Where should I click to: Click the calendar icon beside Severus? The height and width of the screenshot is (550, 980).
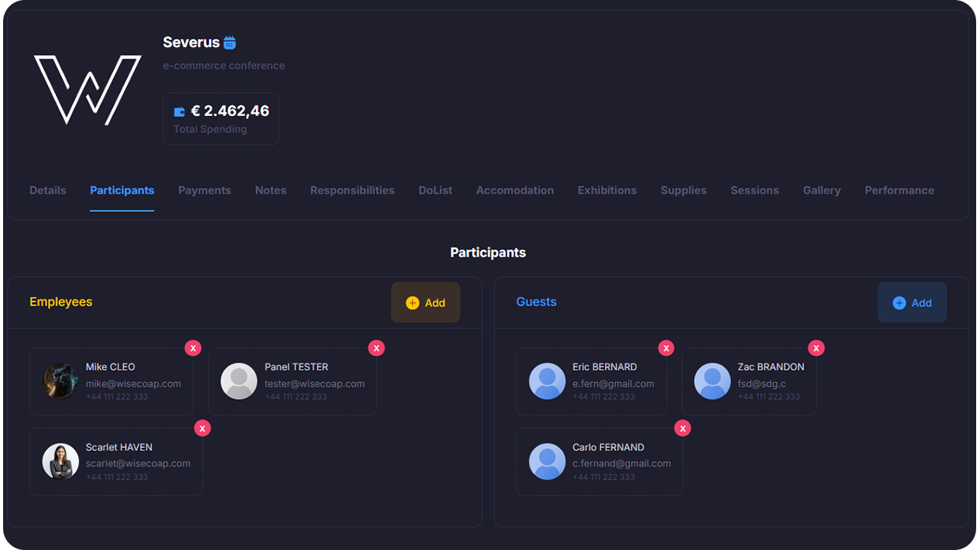tap(230, 43)
